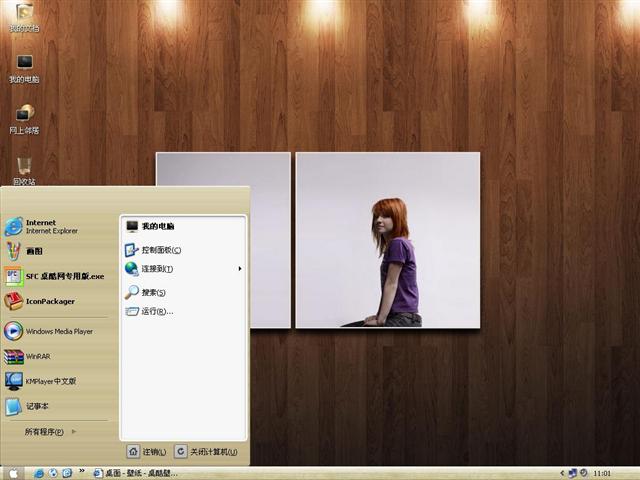
Task: Select the Recycle Bin (回收站) desktop icon
Action: (24, 171)
